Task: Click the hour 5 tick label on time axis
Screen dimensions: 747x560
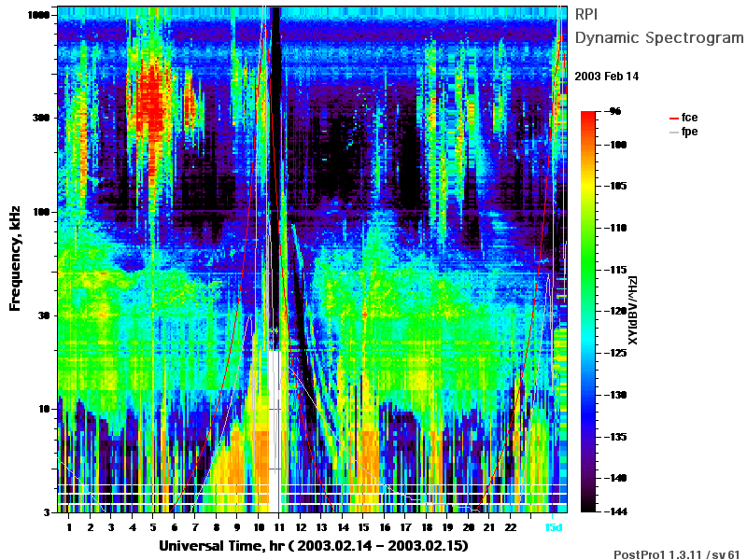Action: (x=153, y=527)
